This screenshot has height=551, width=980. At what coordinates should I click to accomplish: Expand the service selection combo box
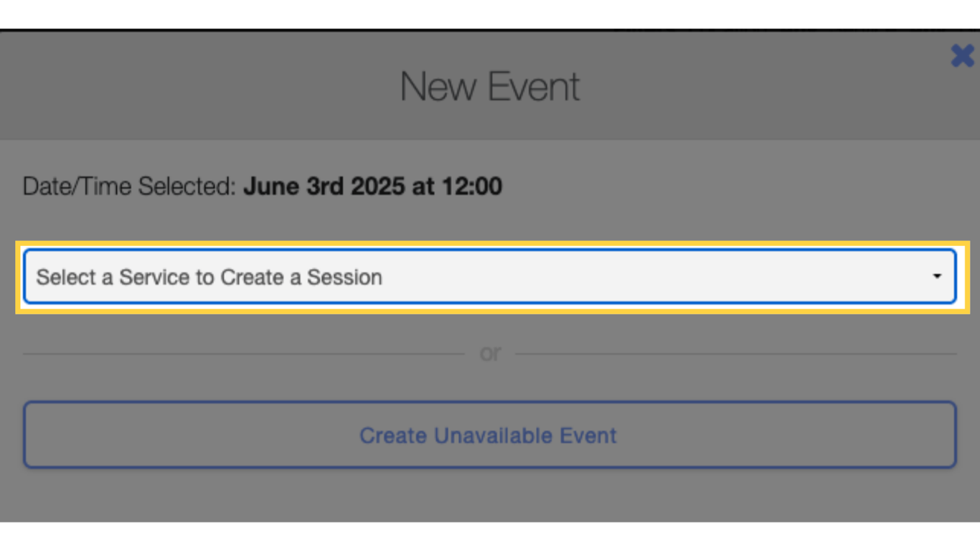coord(489,277)
